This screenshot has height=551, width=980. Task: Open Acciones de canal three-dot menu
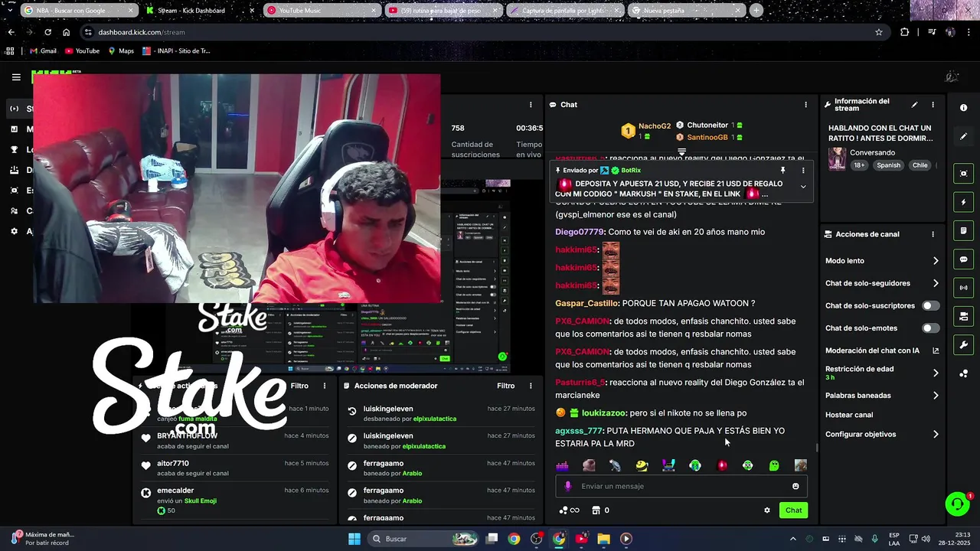[x=933, y=234]
